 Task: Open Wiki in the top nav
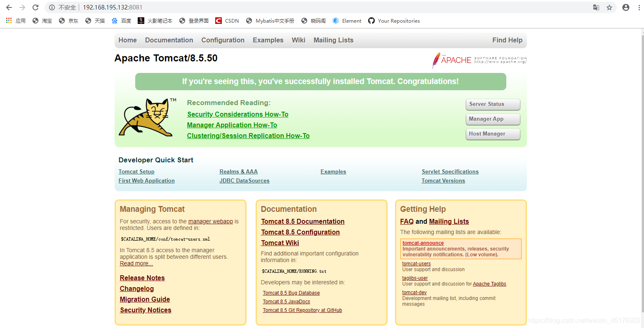pos(298,40)
